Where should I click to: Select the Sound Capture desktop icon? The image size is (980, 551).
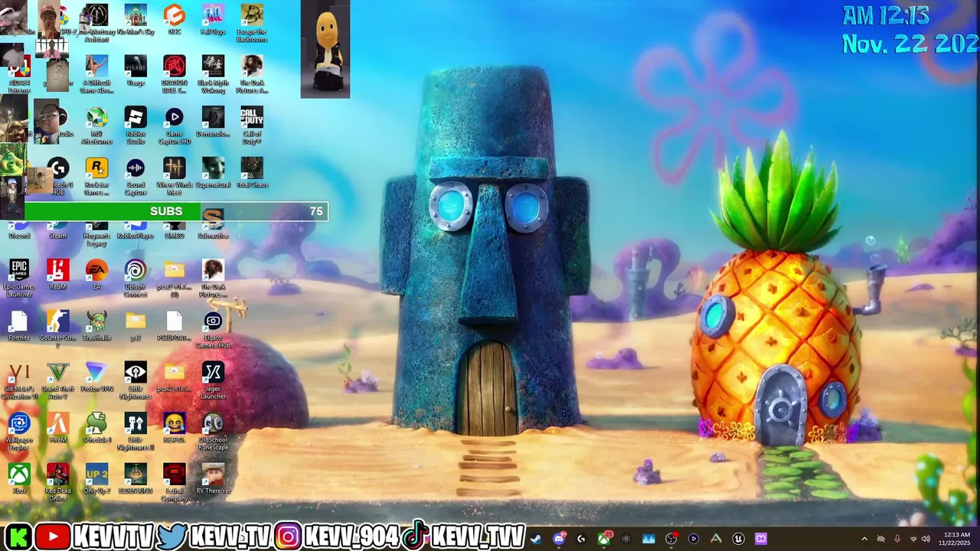point(136,177)
